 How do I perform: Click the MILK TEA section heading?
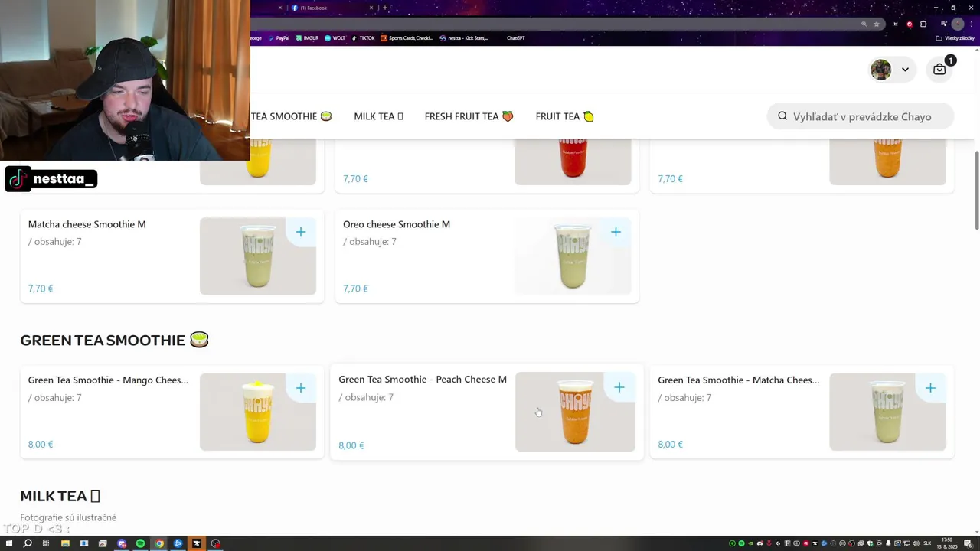click(60, 496)
